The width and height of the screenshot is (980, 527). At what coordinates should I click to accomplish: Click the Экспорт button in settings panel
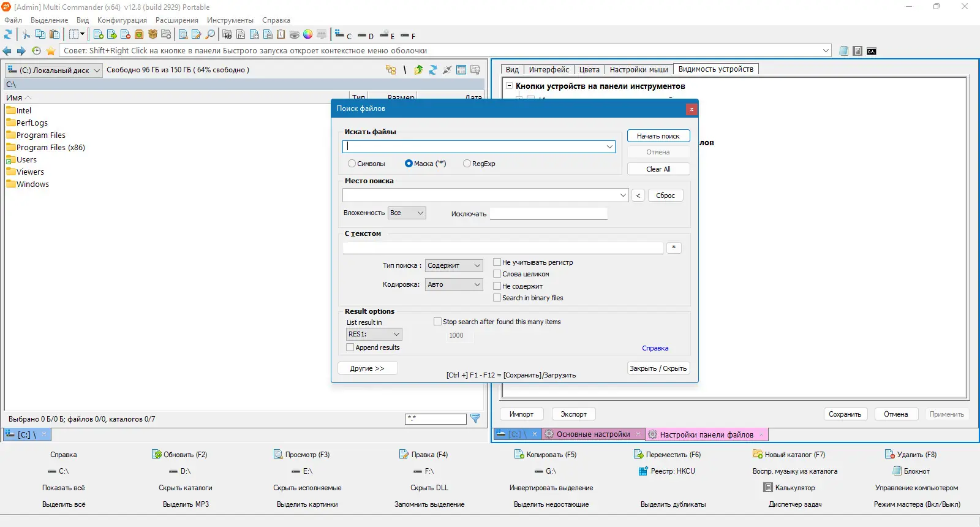tap(573, 414)
